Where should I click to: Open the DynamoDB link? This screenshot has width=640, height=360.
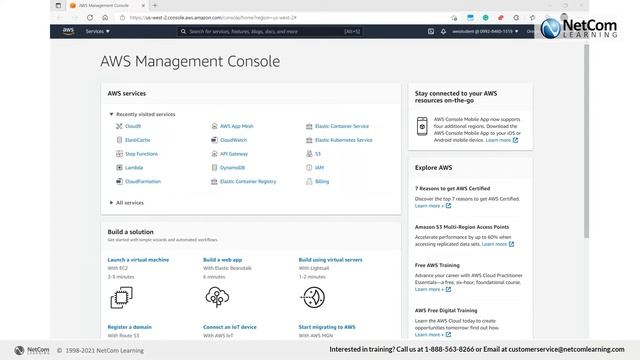[x=233, y=167]
